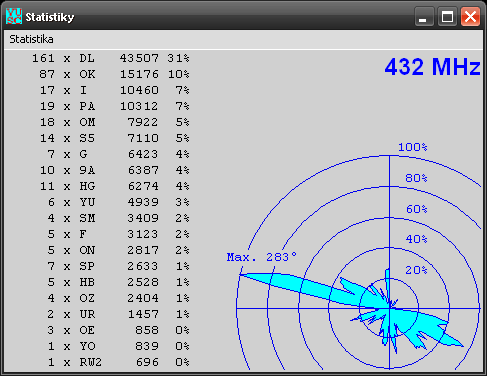Open the Statistika menu
The width and height of the screenshot is (487, 376).
pyautogui.click(x=31, y=39)
